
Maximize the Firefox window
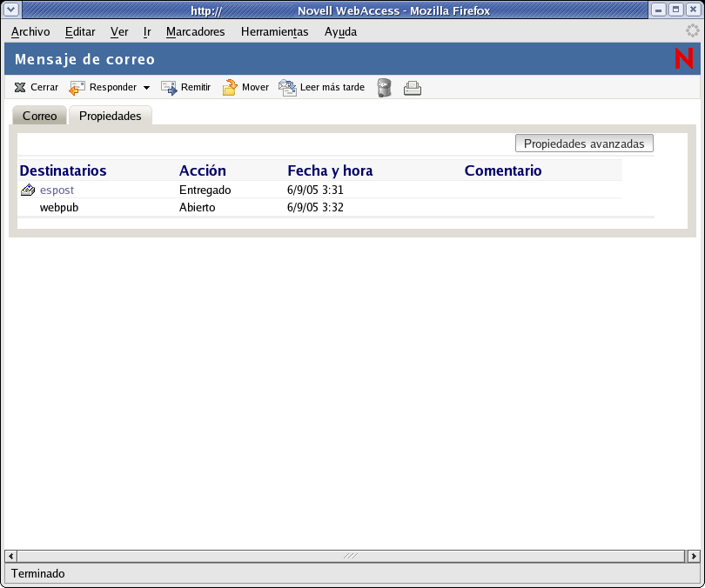(x=675, y=10)
